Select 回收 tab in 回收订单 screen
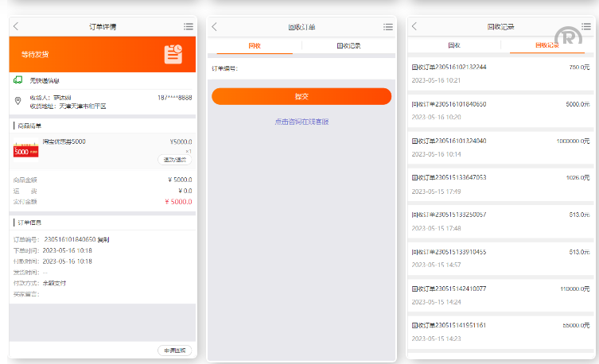 tap(255, 46)
